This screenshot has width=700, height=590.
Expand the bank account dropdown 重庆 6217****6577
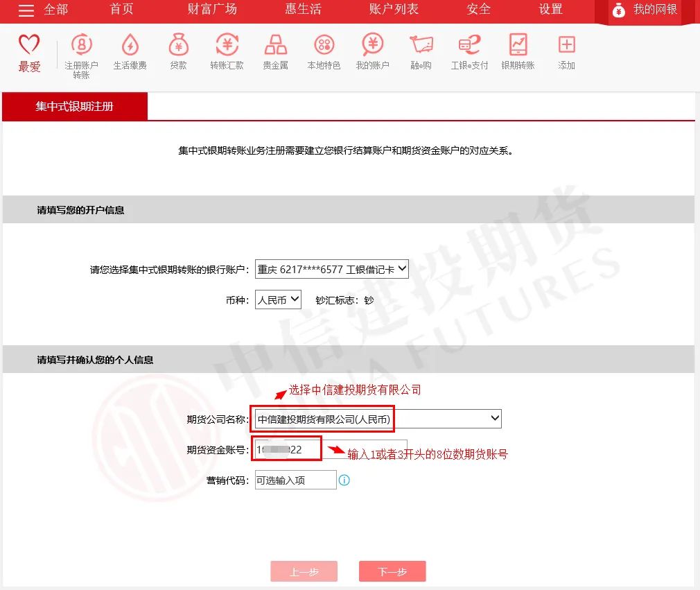pyautogui.click(x=332, y=269)
